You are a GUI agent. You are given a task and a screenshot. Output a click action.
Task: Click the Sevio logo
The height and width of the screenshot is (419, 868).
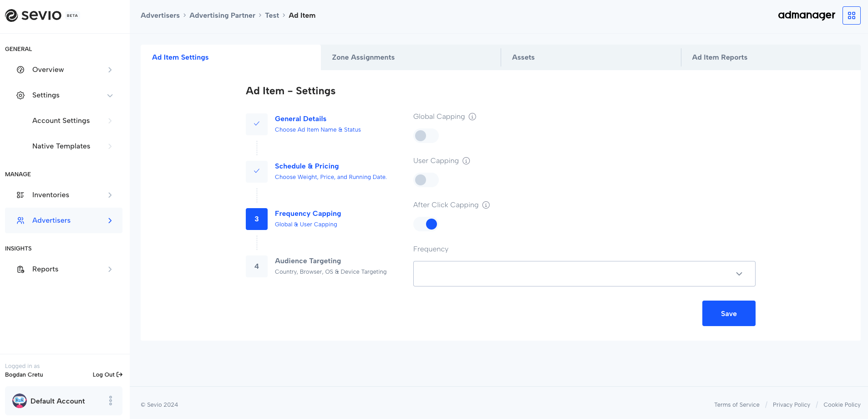[x=34, y=15]
